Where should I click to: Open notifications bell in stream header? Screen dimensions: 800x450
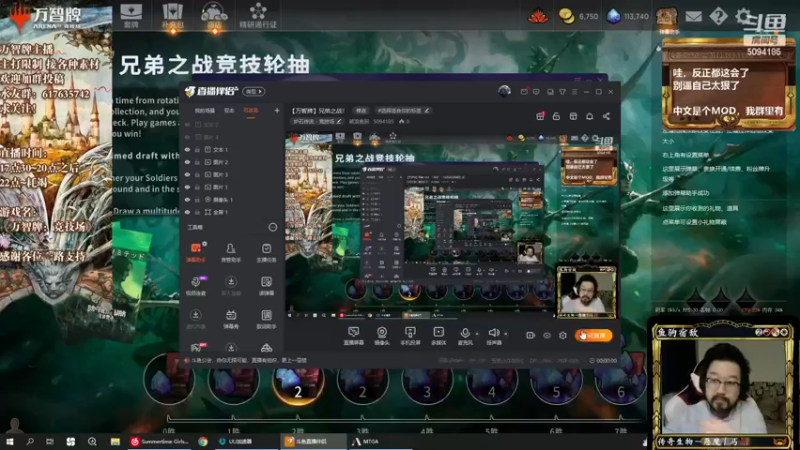[589, 116]
